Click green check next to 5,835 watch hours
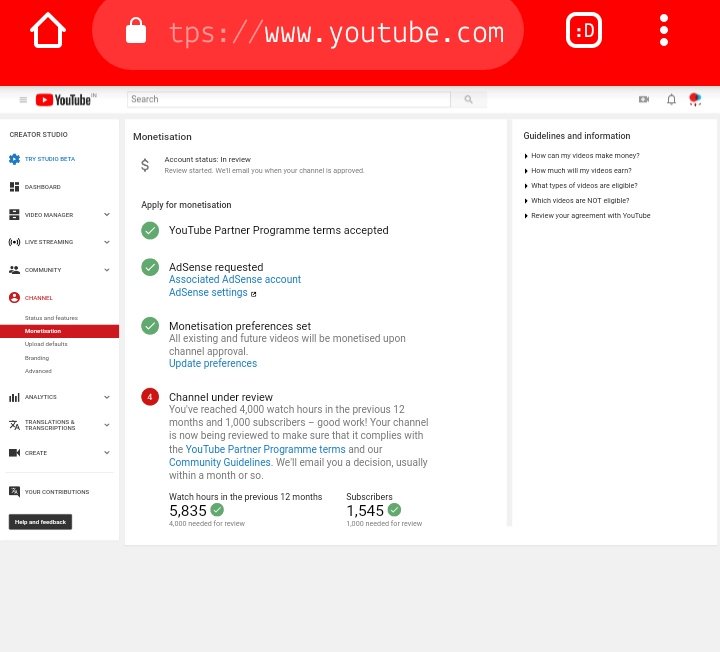Viewport: 720px width, 652px height. 217,510
